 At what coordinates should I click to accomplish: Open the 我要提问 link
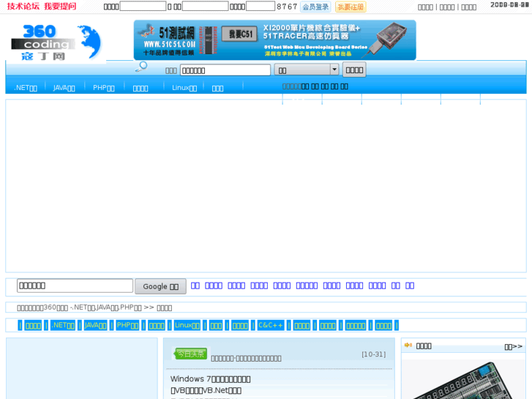point(60,7)
